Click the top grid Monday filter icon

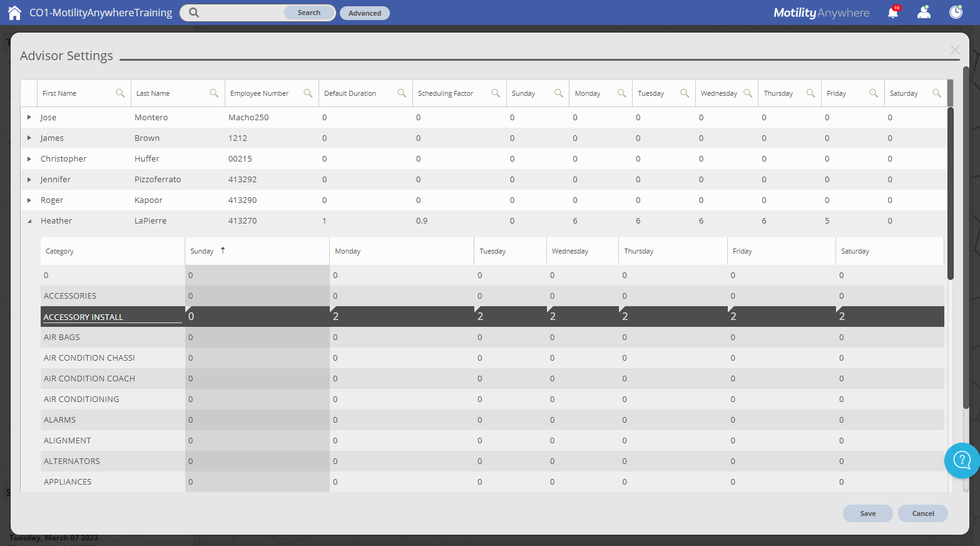coord(621,93)
